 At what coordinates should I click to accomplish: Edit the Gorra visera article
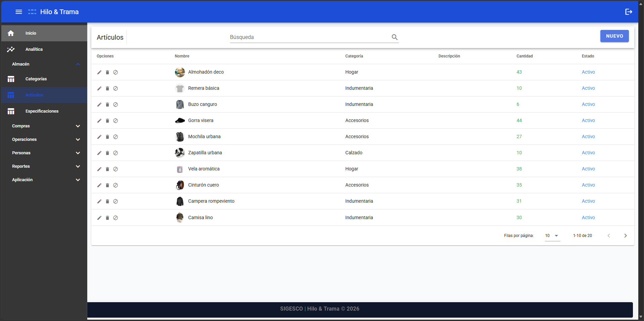click(x=99, y=121)
